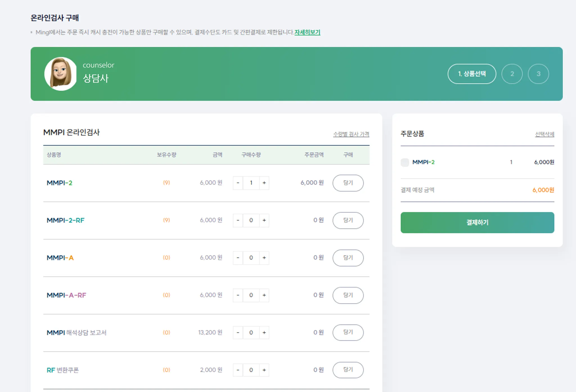The image size is (576, 392).
Task: Select the 1. 상품선택 step
Action: (x=472, y=74)
